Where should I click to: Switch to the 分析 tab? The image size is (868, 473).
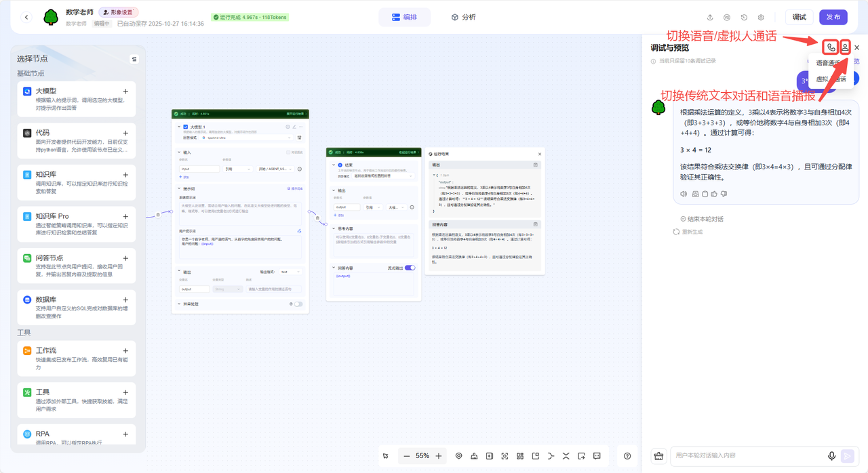pyautogui.click(x=463, y=17)
